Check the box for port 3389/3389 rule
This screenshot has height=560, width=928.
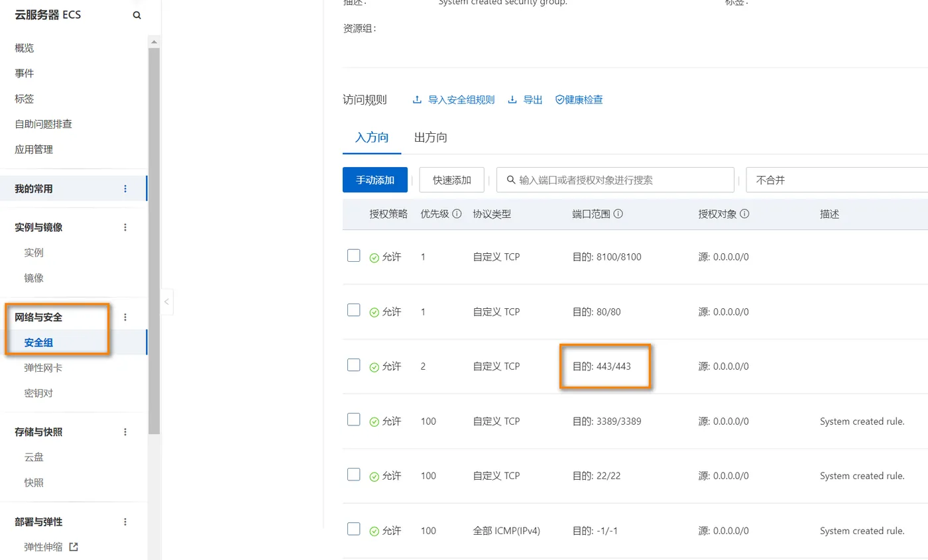[354, 420]
